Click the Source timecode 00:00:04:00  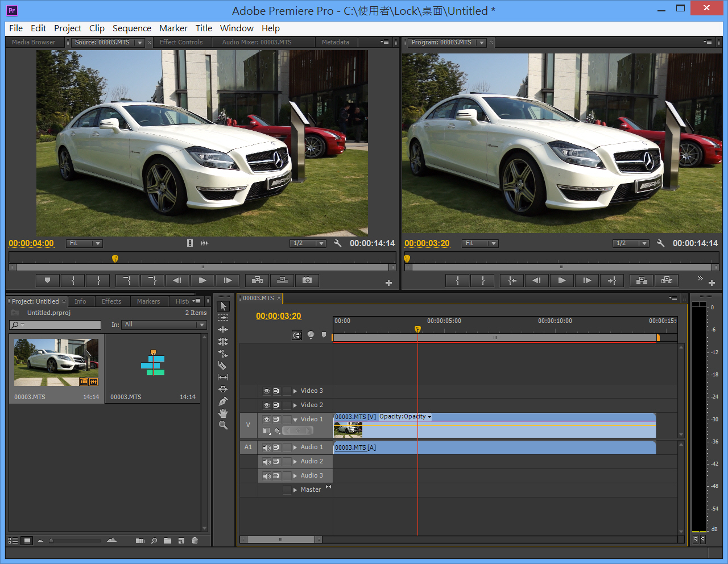(x=31, y=243)
